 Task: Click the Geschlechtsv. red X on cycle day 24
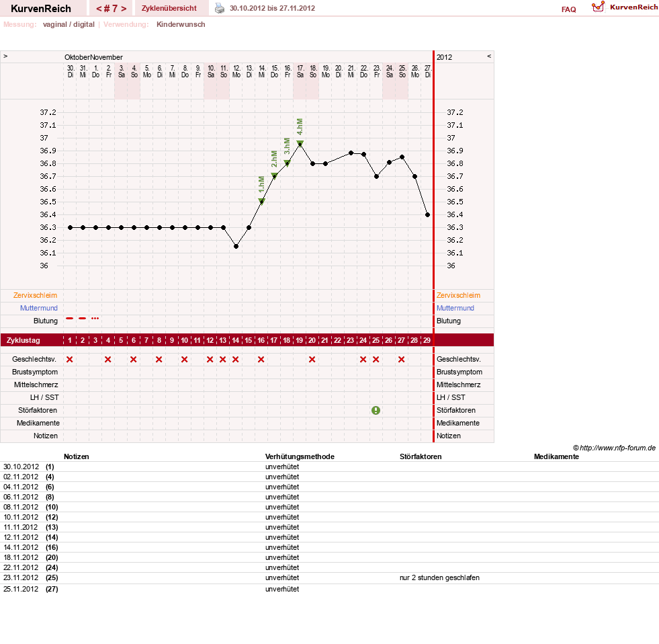click(x=363, y=359)
